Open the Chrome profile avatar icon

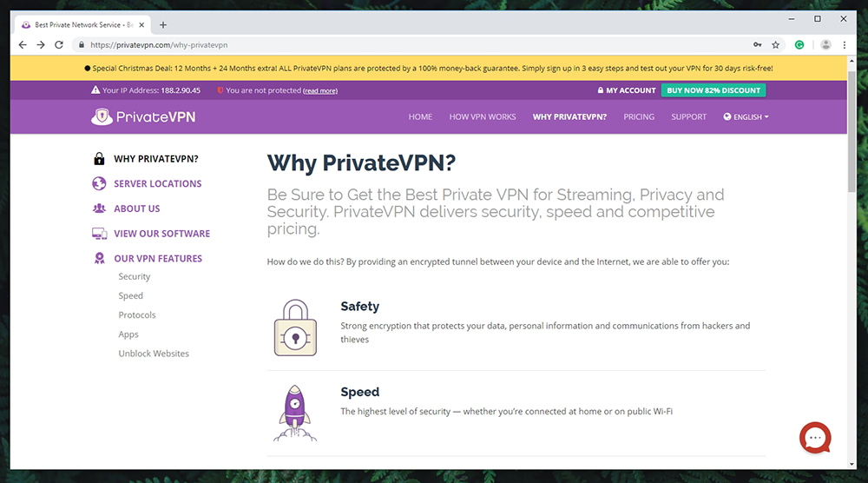pyautogui.click(x=825, y=45)
